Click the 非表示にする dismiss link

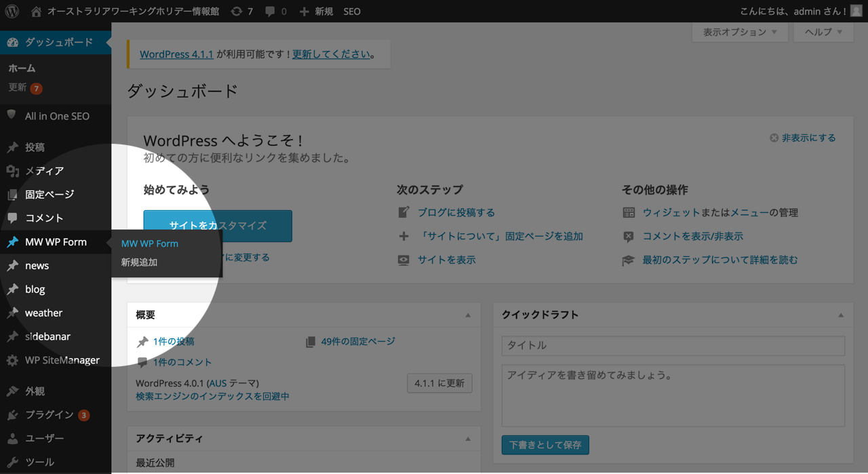[x=809, y=138]
